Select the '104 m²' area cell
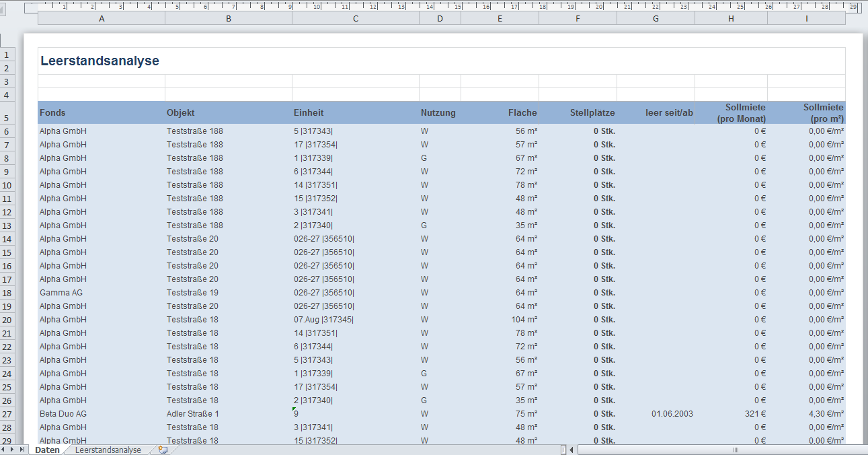Screen dimensions: 868x455 click(500, 320)
